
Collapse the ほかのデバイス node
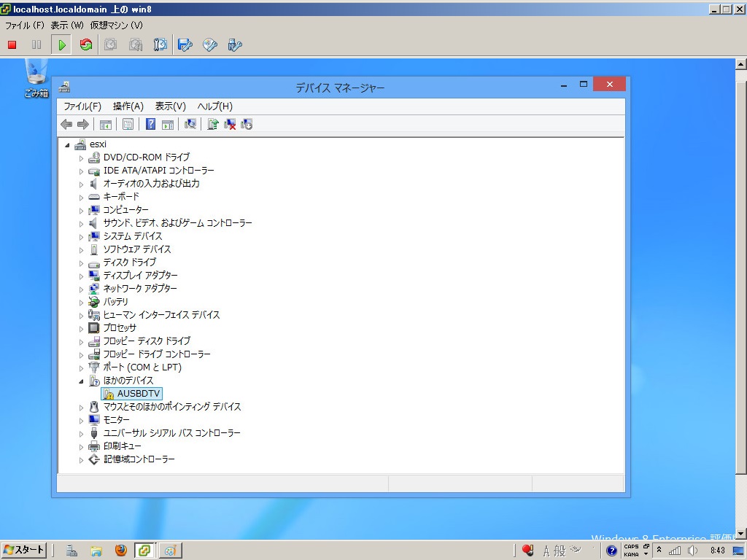82,381
